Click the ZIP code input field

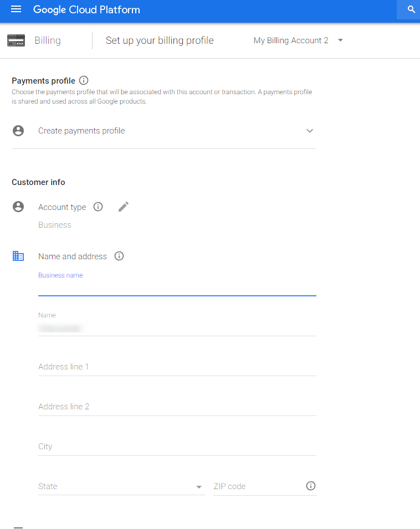pyautogui.click(x=257, y=486)
